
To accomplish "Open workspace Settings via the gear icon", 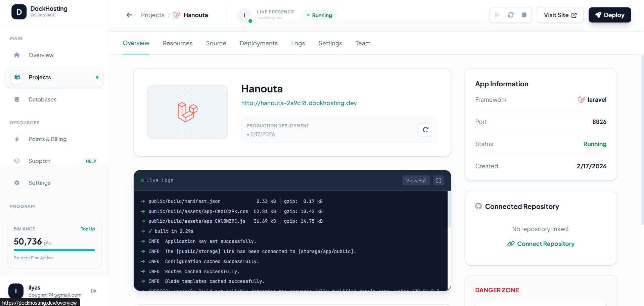I will point(17,182).
